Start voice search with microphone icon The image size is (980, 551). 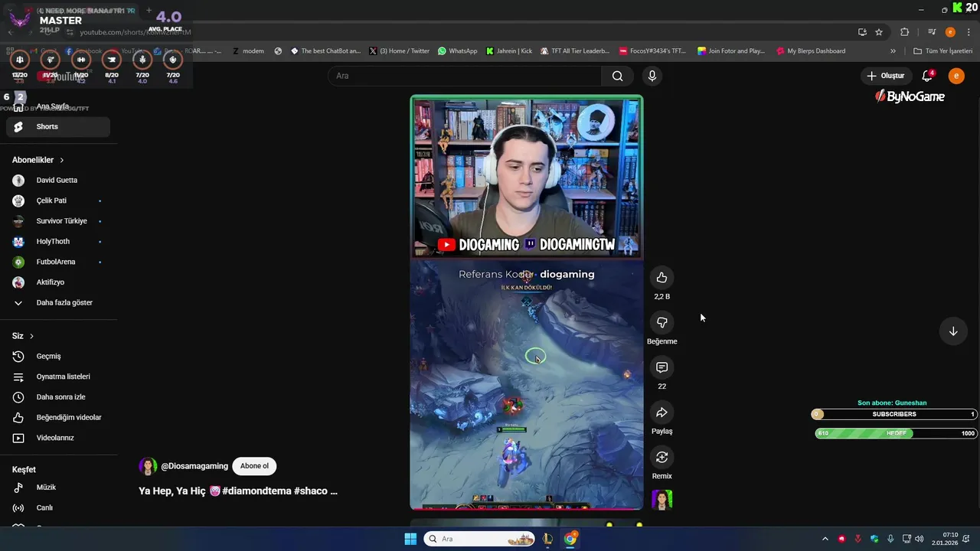click(x=652, y=76)
